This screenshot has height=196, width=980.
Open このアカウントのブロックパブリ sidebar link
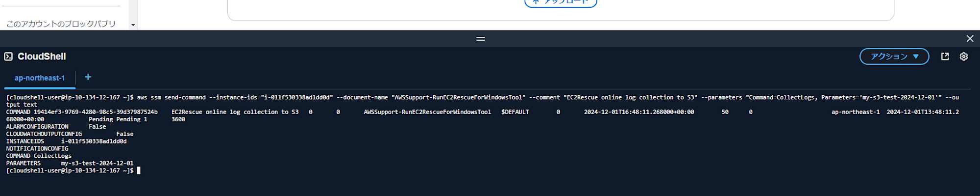tap(61, 24)
